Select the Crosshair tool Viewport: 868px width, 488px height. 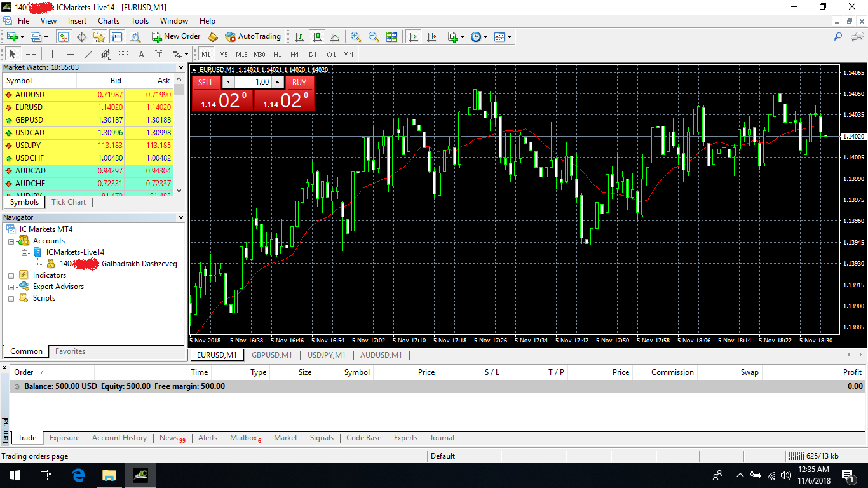coord(31,54)
